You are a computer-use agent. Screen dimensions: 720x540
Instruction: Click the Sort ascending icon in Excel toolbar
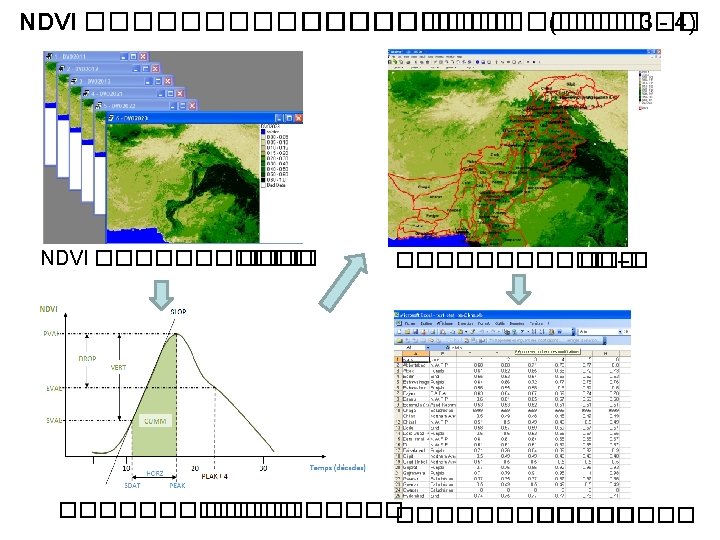coord(534,332)
